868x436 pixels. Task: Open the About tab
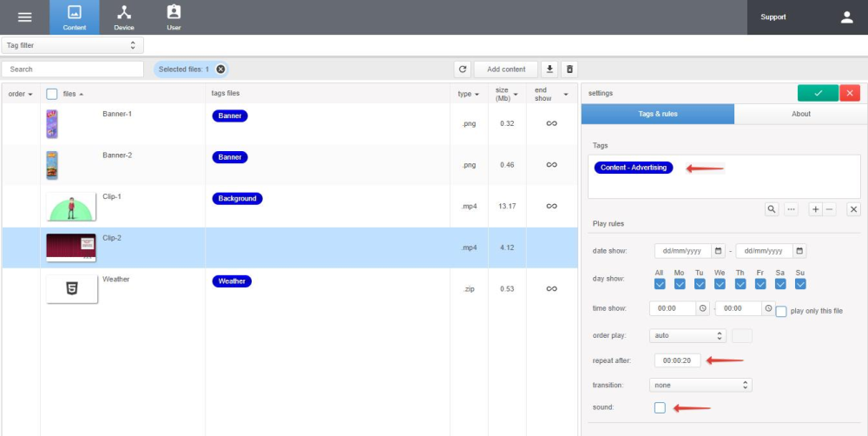coord(800,114)
